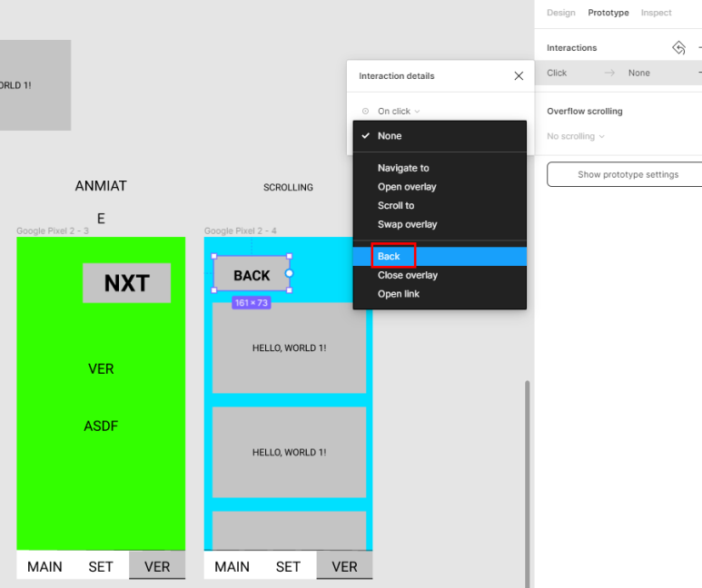Choose Open link action
Viewport: 702px width, 588px height.
pyautogui.click(x=440, y=294)
